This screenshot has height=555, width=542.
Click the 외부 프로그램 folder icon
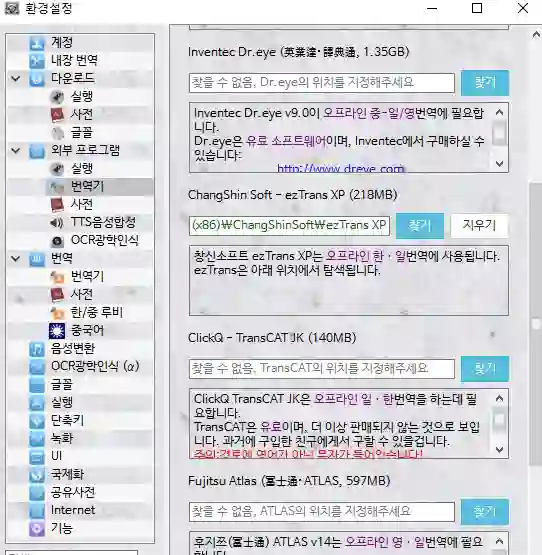tap(37, 151)
